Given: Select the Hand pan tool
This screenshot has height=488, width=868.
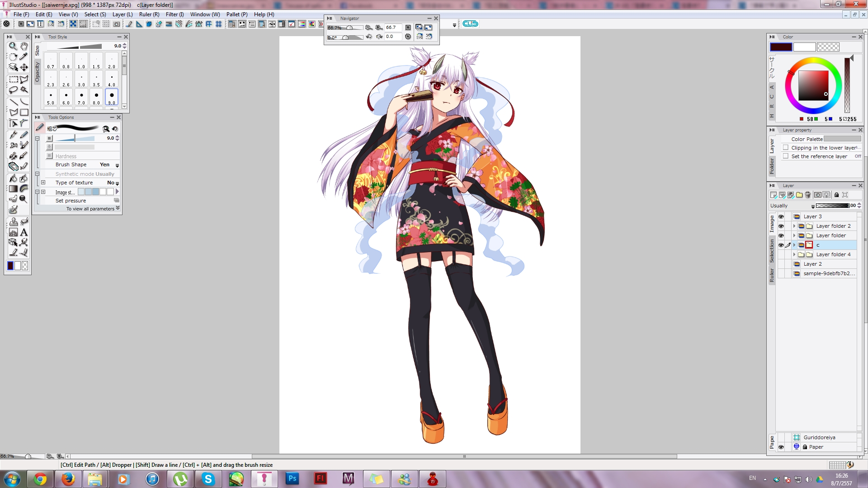Looking at the screenshot, I should [24, 46].
